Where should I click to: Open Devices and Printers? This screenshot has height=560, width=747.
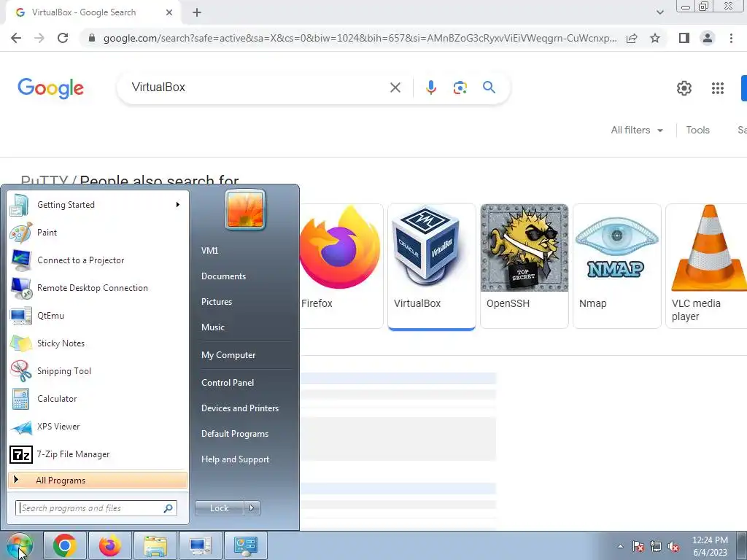pos(239,408)
